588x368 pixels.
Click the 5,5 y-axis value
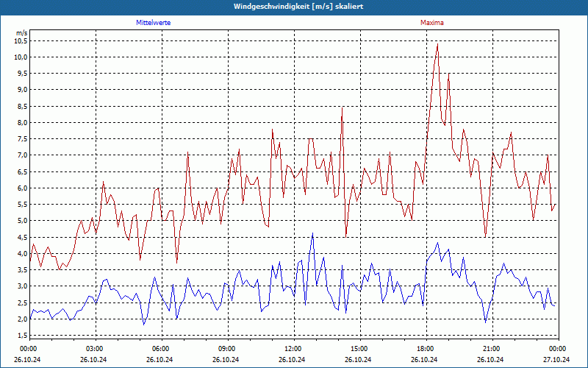click(x=23, y=205)
